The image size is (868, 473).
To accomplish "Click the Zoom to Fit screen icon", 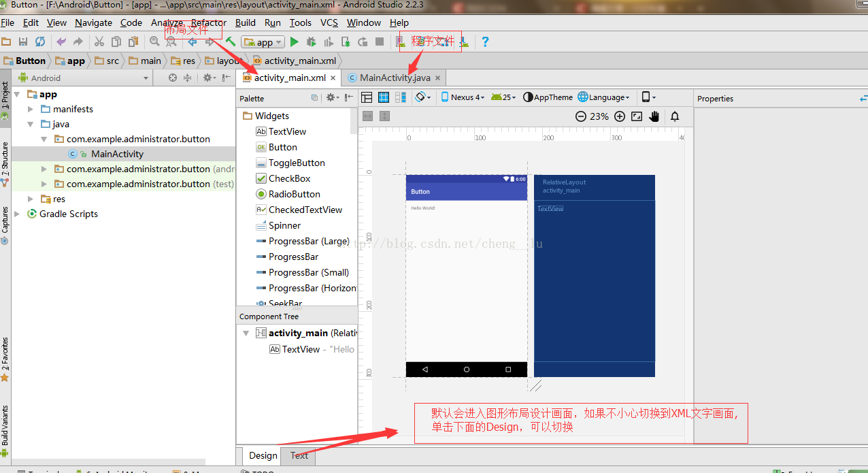I will click(x=637, y=116).
